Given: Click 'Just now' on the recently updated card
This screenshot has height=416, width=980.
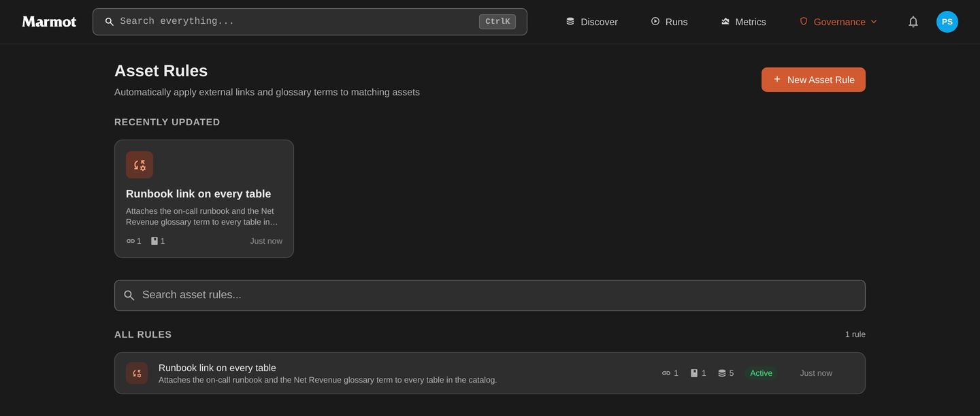Looking at the screenshot, I should click(x=266, y=241).
